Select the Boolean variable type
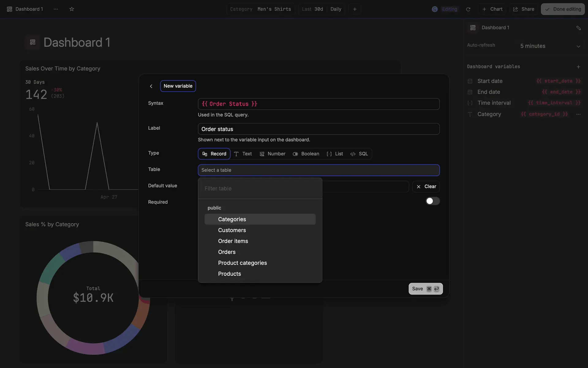Image resolution: width=588 pixels, height=368 pixels. 306,154
